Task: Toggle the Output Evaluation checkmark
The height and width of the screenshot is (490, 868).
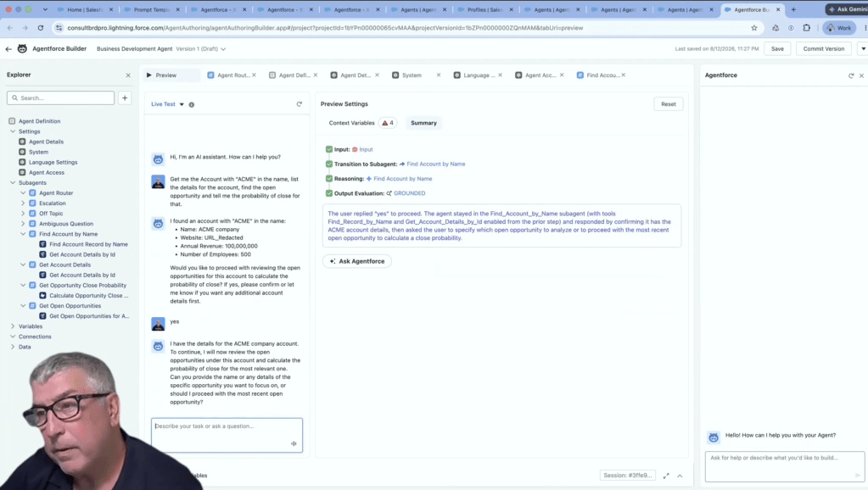Action: (329, 193)
